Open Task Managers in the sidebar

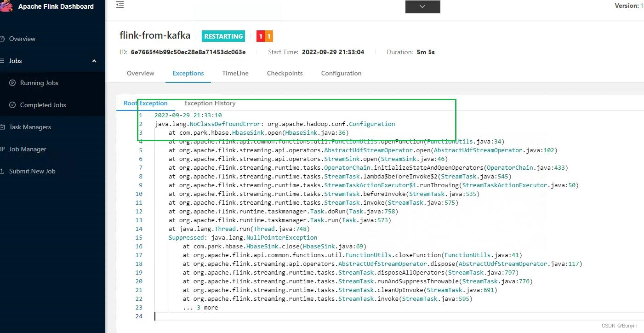coord(30,127)
